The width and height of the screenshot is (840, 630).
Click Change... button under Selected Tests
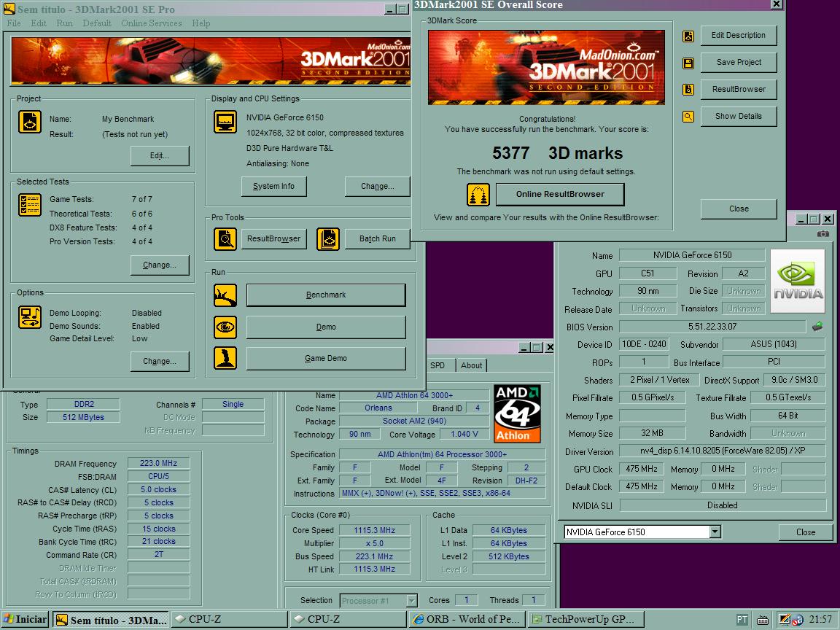coord(160,265)
